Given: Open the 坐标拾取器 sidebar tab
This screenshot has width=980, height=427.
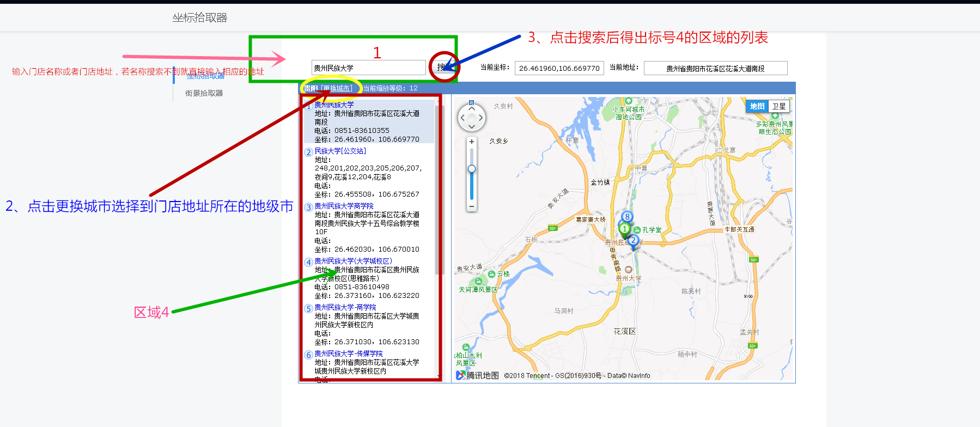Looking at the screenshot, I should [205, 76].
